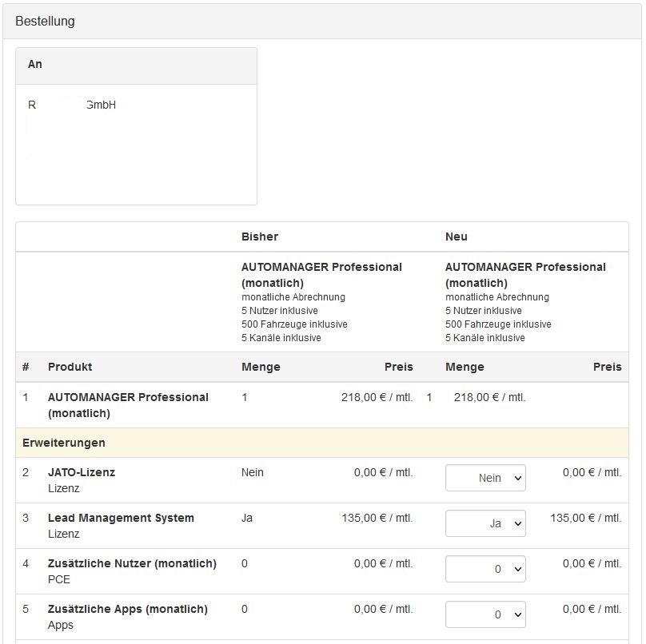Click the "Bisher" column header
Viewport: 646px width, 644px height.
pyautogui.click(x=260, y=237)
